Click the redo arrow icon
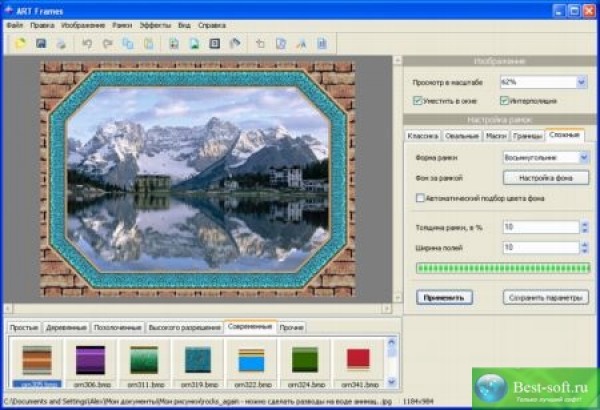The width and height of the screenshot is (600, 410). pyautogui.click(x=108, y=43)
